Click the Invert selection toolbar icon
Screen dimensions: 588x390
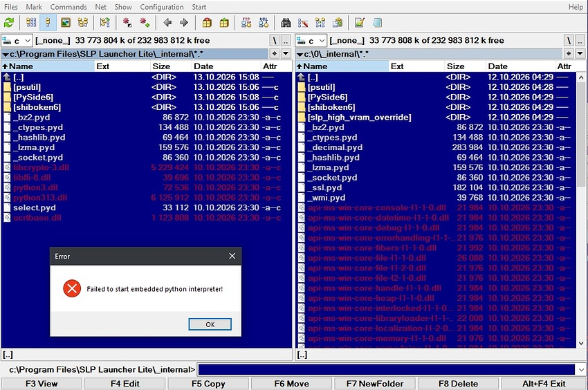point(105,23)
